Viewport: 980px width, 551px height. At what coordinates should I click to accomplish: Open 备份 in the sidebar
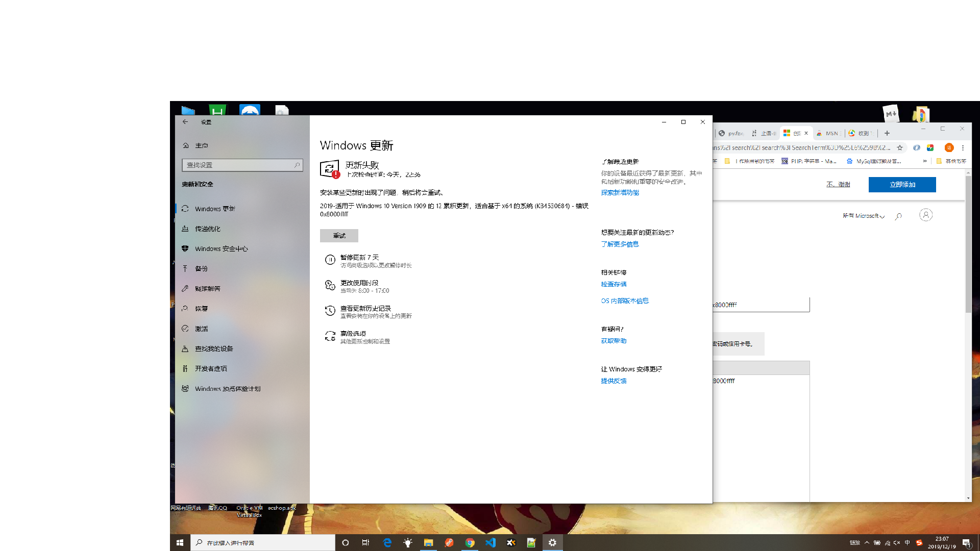pos(242,268)
